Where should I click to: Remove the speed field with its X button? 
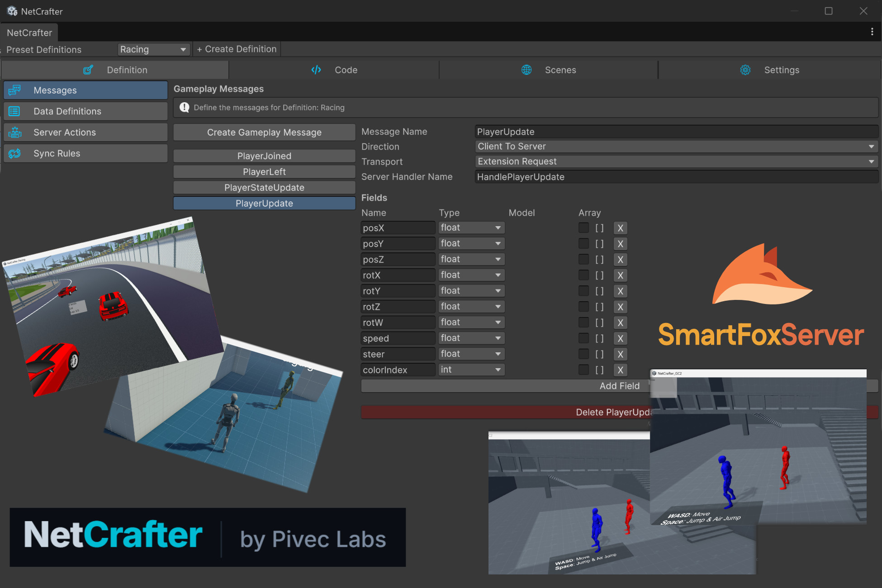[x=620, y=338]
